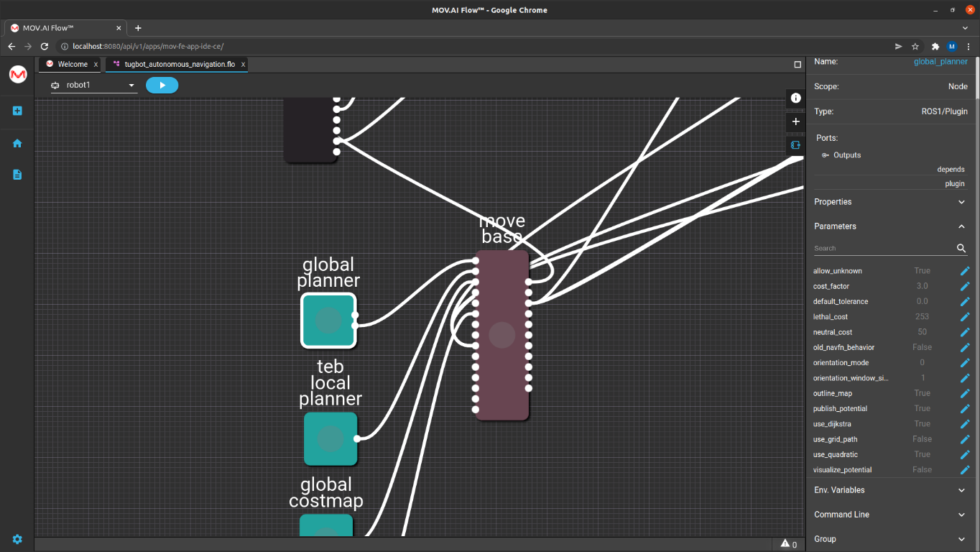Edit the use_grid_path parameter

[x=965, y=439]
